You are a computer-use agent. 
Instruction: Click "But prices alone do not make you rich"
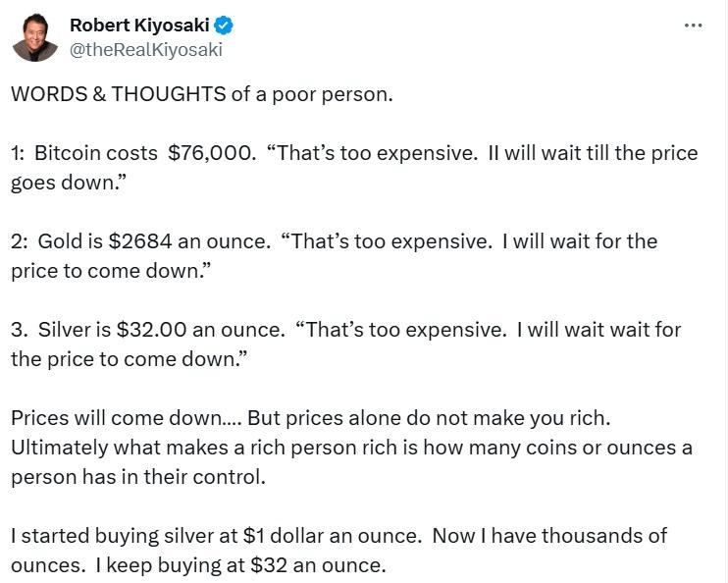click(x=428, y=416)
